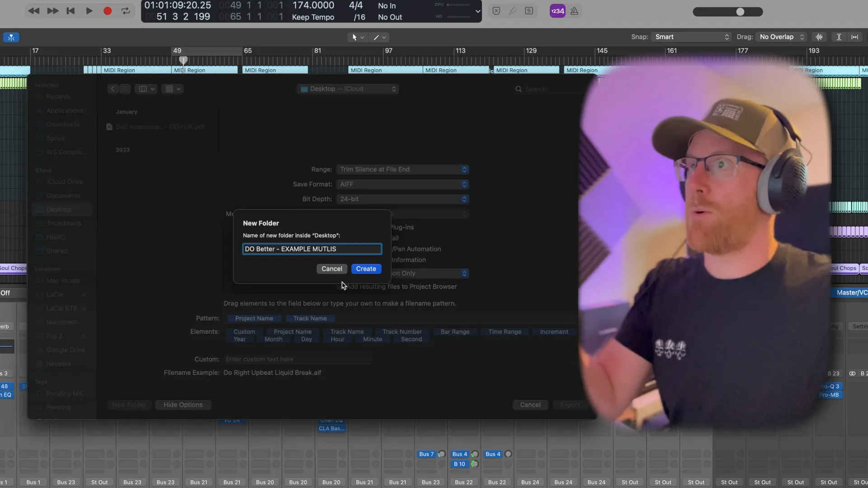
Task: Click the Project Name pattern token
Action: point(254,319)
